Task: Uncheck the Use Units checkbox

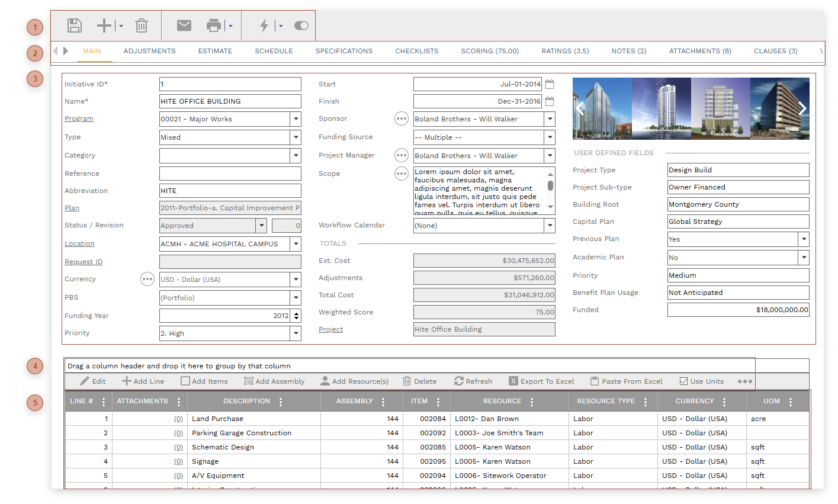Action: (683, 381)
